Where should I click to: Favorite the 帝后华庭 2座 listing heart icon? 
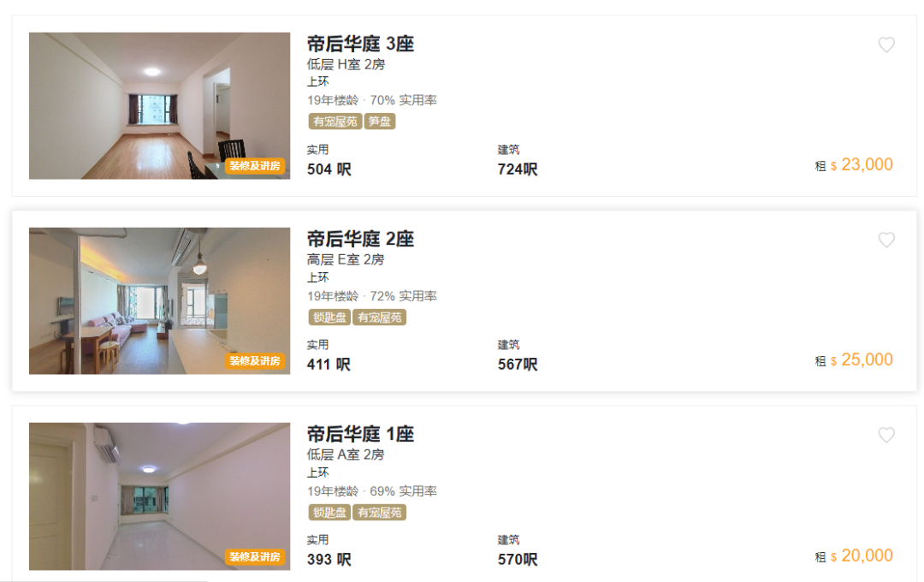click(x=886, y=240)
